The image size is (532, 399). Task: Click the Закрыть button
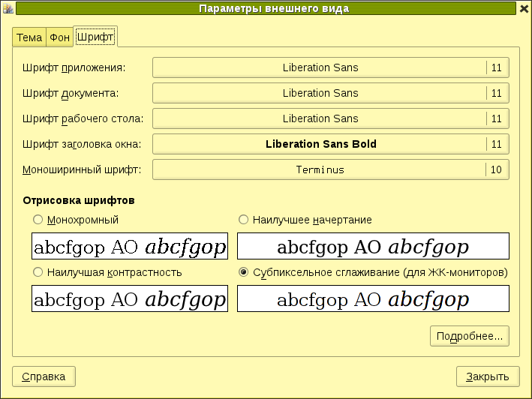tap(488, 376)
